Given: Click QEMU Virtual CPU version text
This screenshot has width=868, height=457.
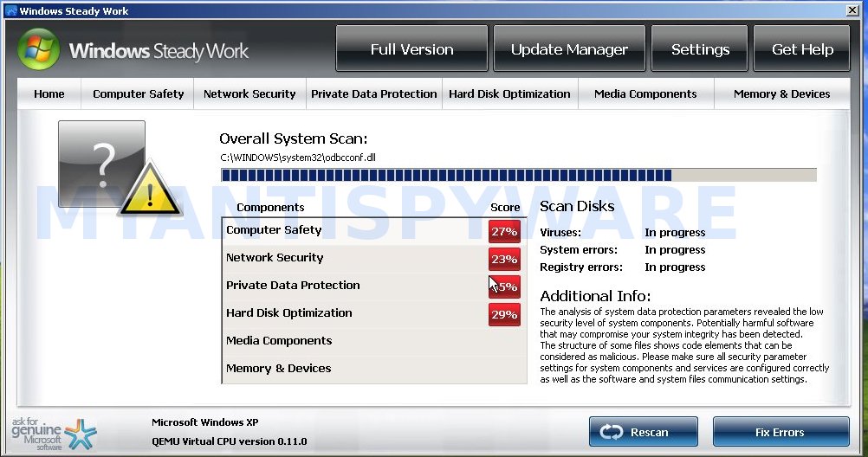Looking at the screenshot, I should pyautogui.click(x=230, y=441).
